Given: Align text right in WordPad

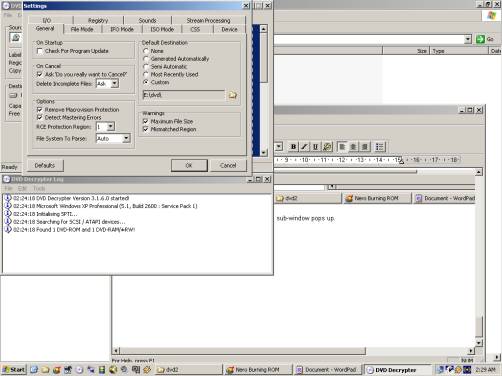Looking at the screenshot, I should [x=365, y=147].
